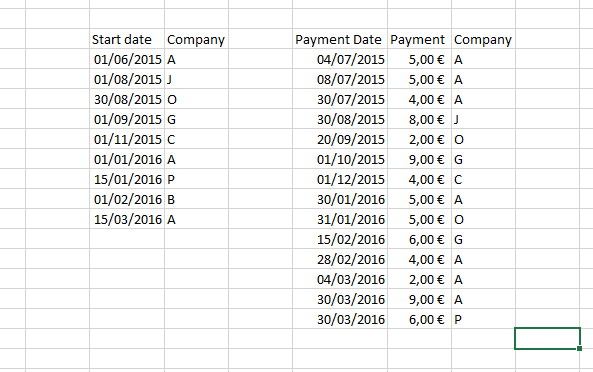This screenshot has height=372, width=593.
Task: Select company B beside start date 01/02/2016
Action: [196, 200]
